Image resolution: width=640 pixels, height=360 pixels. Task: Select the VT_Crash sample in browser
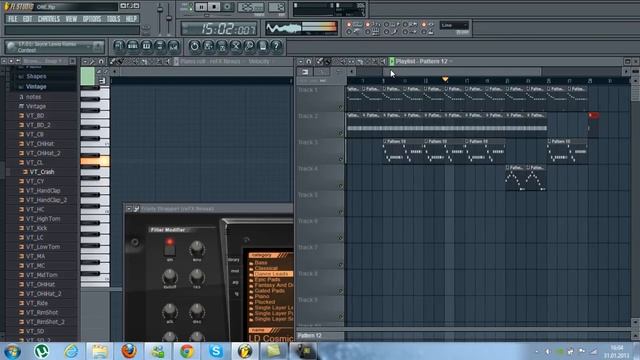[42, 172]
